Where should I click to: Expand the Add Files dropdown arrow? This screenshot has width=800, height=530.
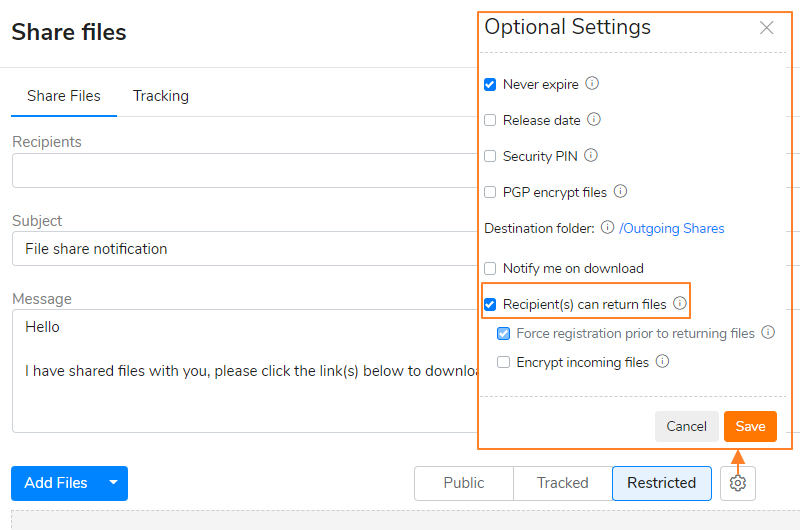pyautogui.click(x=114, y=483)
